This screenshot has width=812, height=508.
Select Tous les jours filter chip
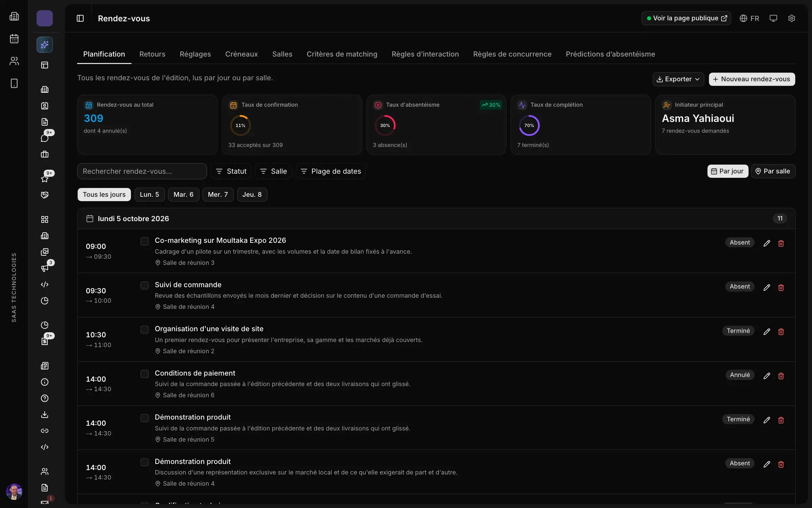[x=104, y=195]
